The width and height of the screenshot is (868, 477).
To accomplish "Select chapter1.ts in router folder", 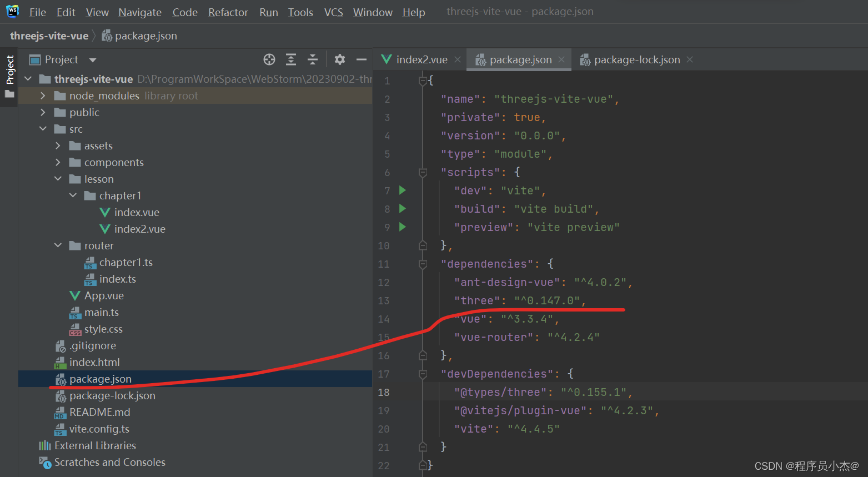I will pos(126,262).
